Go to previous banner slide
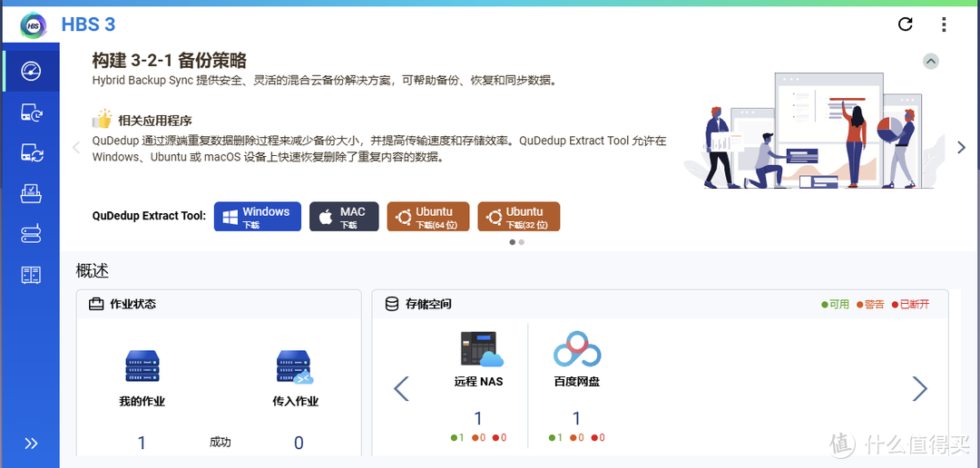The height and width of the screenshot is (468, 980). click(76, 148)
